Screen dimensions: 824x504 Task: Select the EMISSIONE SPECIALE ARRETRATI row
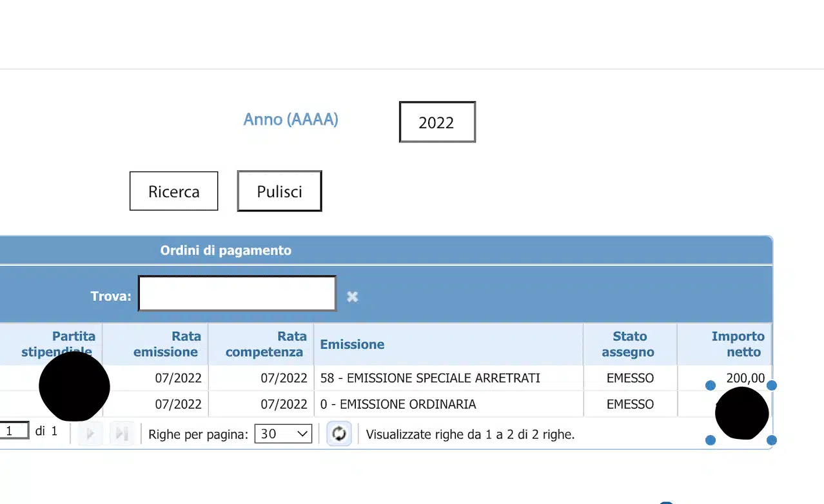point(430,378)
